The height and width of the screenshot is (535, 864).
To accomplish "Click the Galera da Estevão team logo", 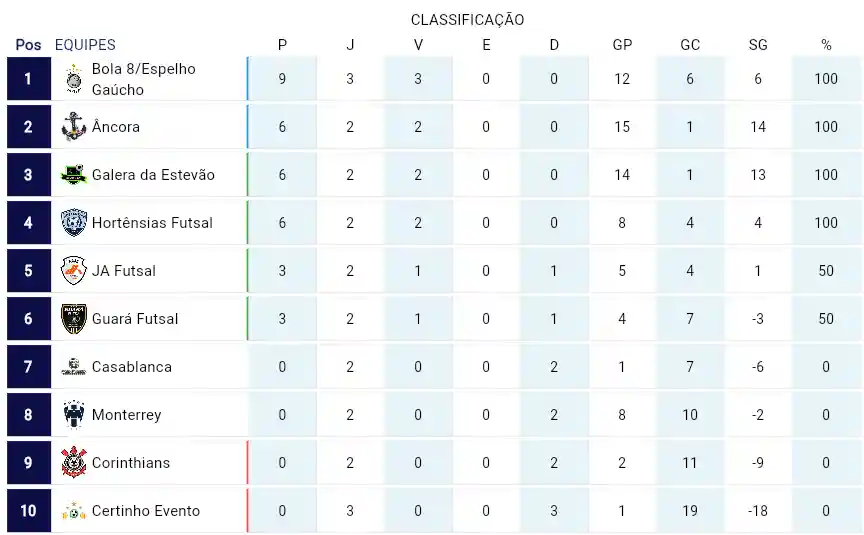I will point(73,175).
